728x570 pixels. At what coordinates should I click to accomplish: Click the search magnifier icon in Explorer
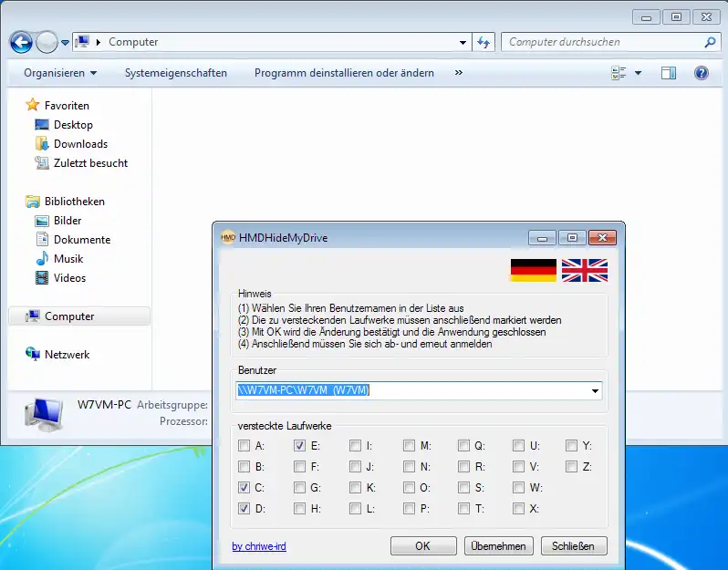coord(710,42)
